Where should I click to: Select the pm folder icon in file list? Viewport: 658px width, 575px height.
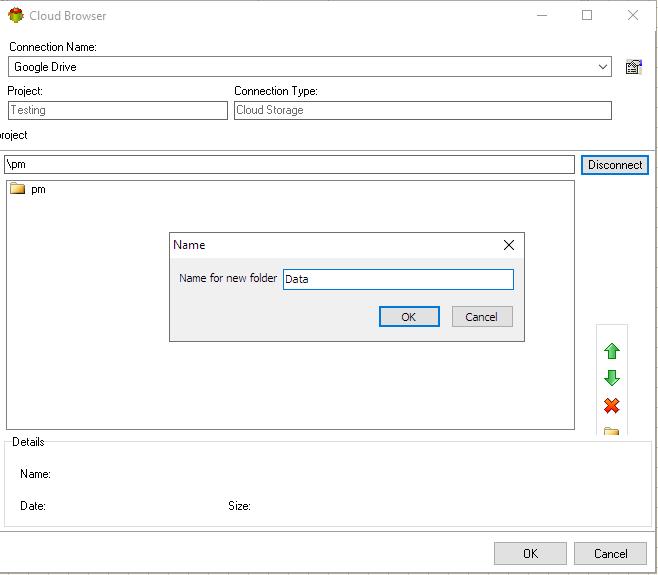(x=18, y=188)
